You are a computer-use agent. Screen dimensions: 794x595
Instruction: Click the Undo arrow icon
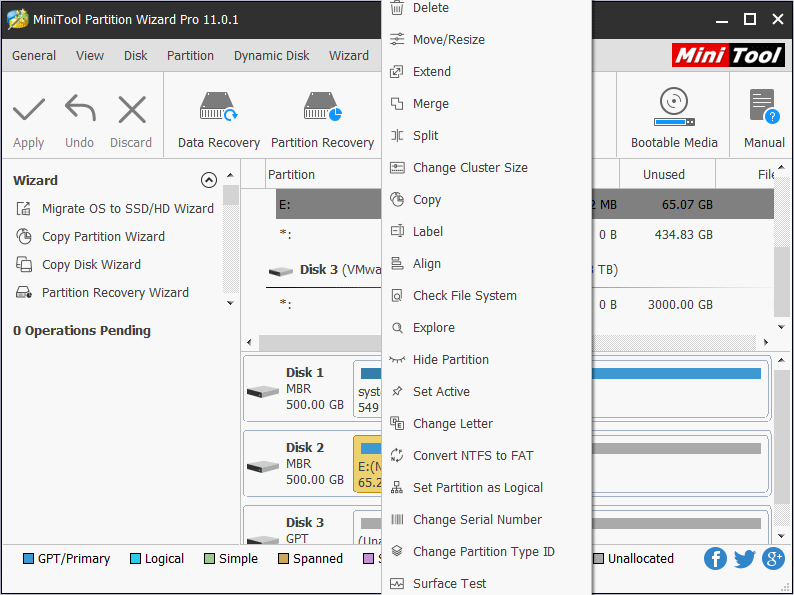click(80, 108)
